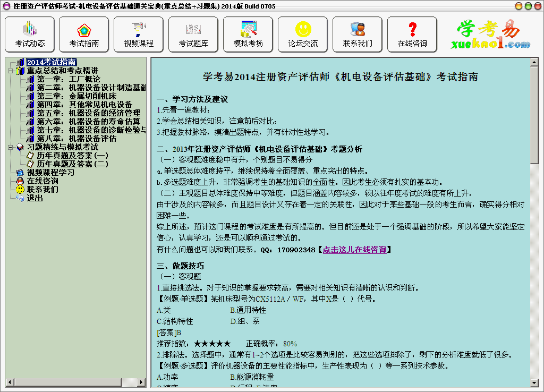Image resolution: width=544 pixels, height=392 pixels.
Task: Open the 考试指南 toolbar icon
Action: (x=84, y=35)
